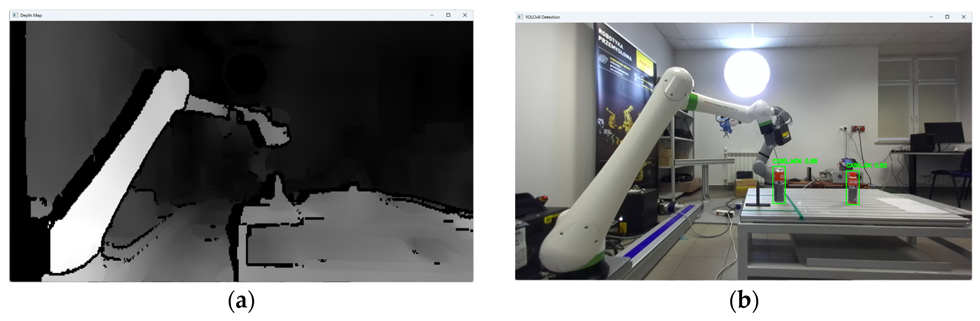Select the CX80_OK detected can bounding box
The height and width of the screenshot is (321, 980).
click(853, 188)
